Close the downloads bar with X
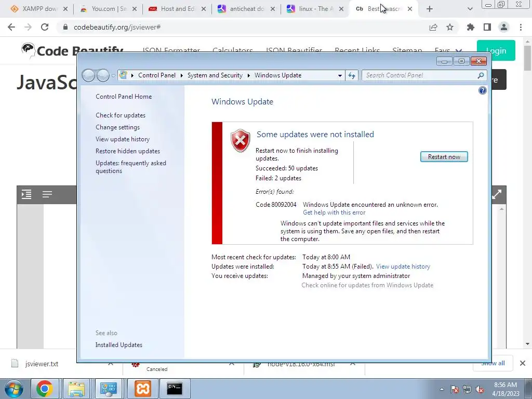Screen dimensions: 532x399 [x=523, y=363]
